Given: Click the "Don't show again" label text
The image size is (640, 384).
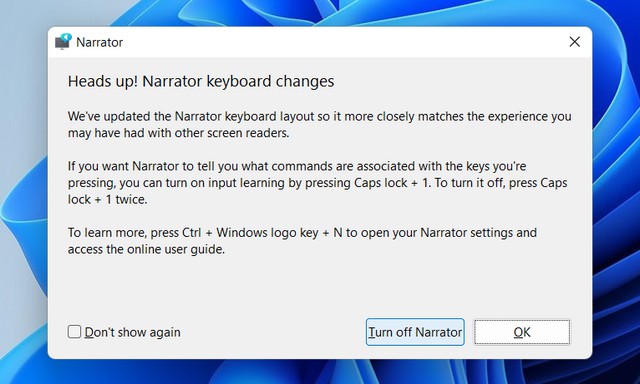Looking at the screenshot, I should tap(132, 332).
